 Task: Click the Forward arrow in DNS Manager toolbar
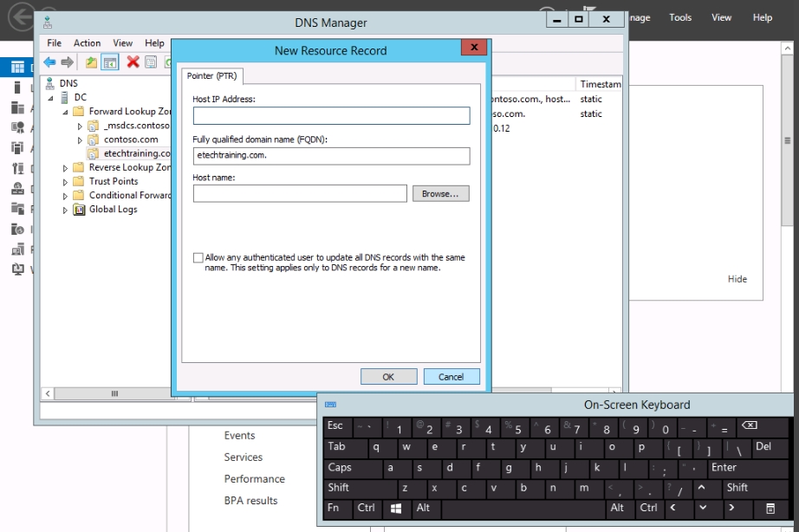[x=67, y=62]
